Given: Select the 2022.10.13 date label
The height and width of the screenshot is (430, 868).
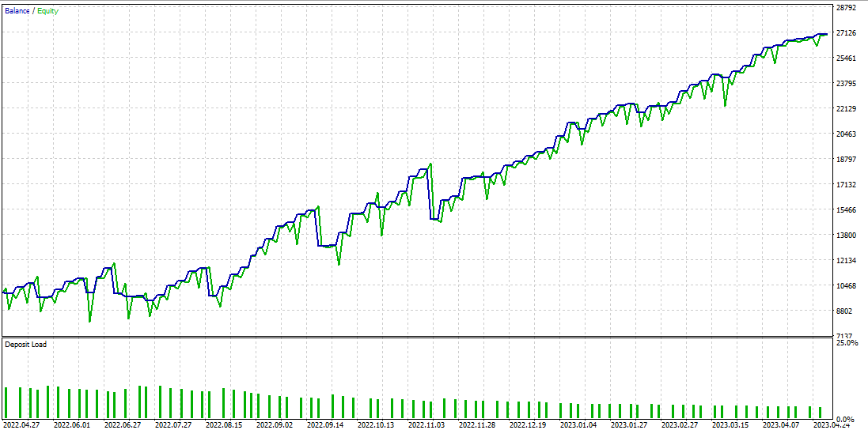Looking at the screenshot, I should click(x=376, y=425).
